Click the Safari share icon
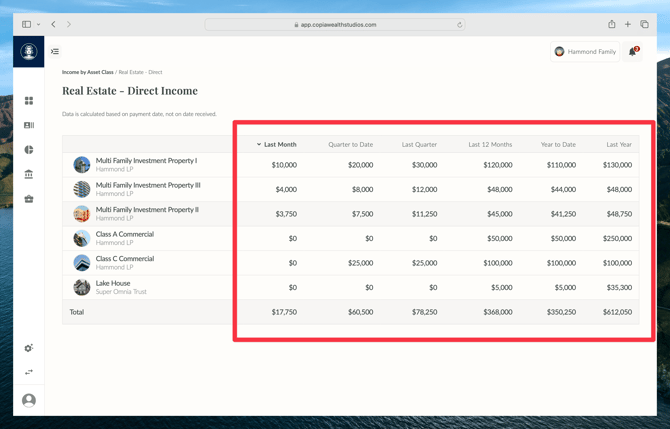The width and height of the screenshot is (670, 429). pos(612,24)
